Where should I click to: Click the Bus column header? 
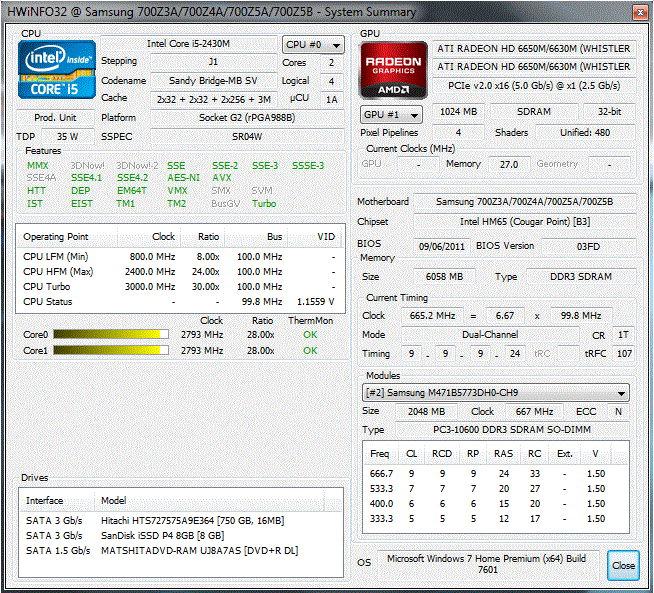coord(256,237)
